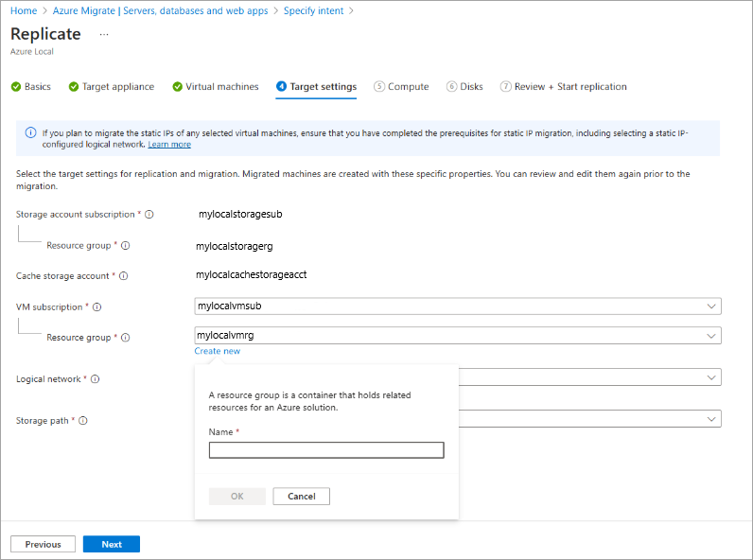This screenshot has width=753, height=560.
Task: Click info icon beside VM Resource group
Action: (126, 338)
